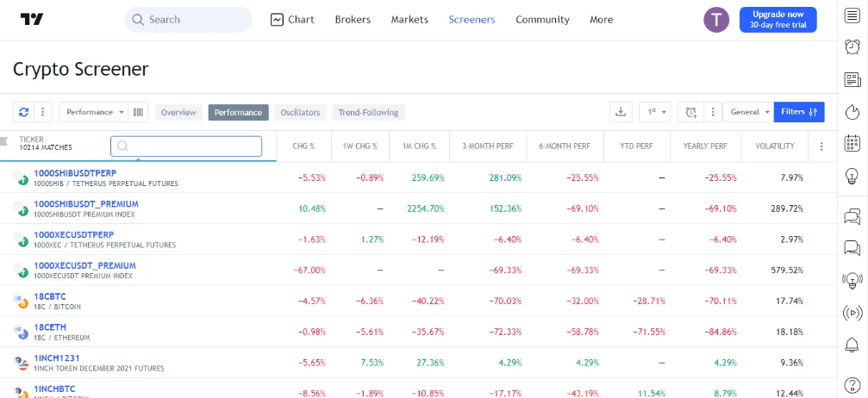Click the 2254.70% 1M change value
The width and height of the screenshot is (868, 398).
425,208
